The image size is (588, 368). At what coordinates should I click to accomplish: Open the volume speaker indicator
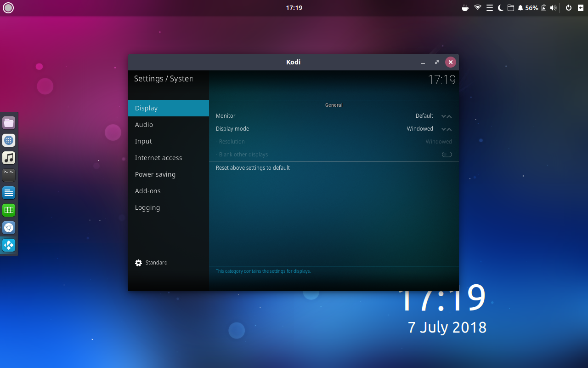(553, 8)
